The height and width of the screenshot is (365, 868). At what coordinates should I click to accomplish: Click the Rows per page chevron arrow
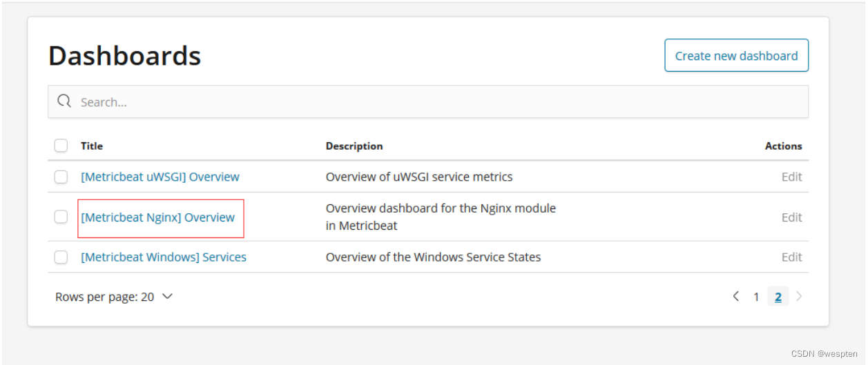[x=167, y=297]
